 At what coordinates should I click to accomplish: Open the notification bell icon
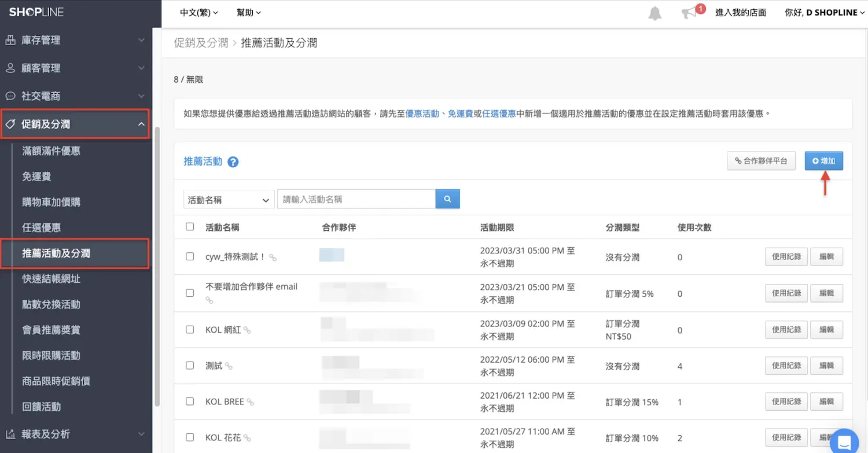(x=654, y=12)
